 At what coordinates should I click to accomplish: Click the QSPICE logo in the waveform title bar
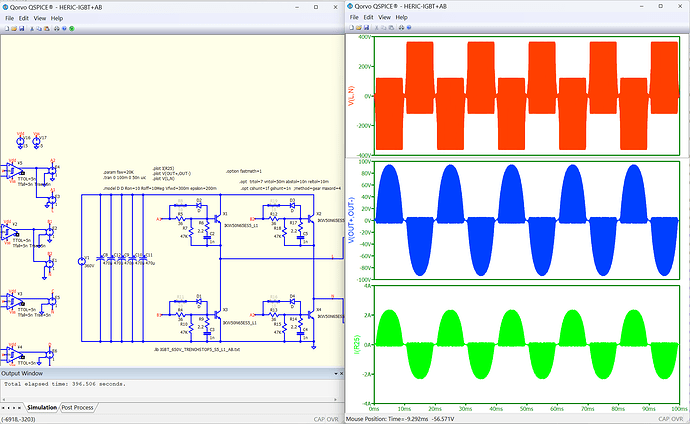(350, 6)
